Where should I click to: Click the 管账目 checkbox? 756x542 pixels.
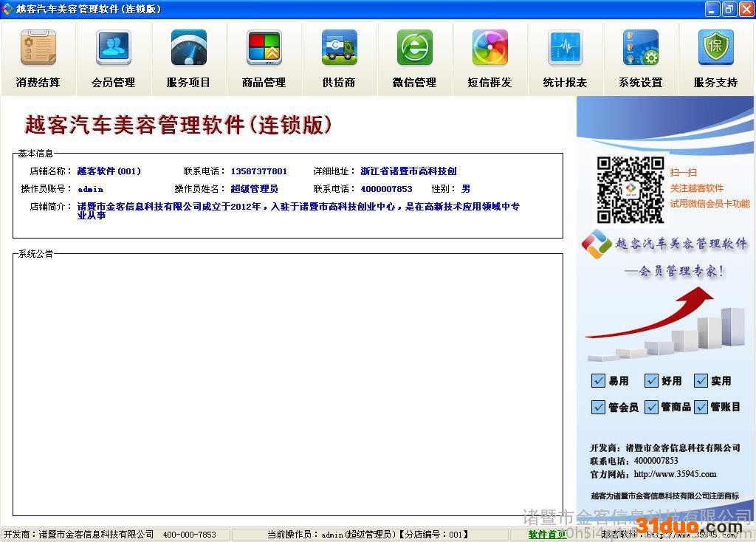pos(701,407)
